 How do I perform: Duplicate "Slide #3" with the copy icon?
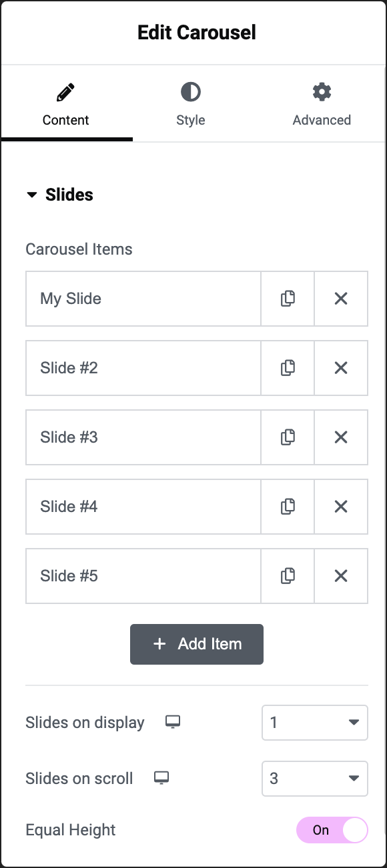[288, 437]
